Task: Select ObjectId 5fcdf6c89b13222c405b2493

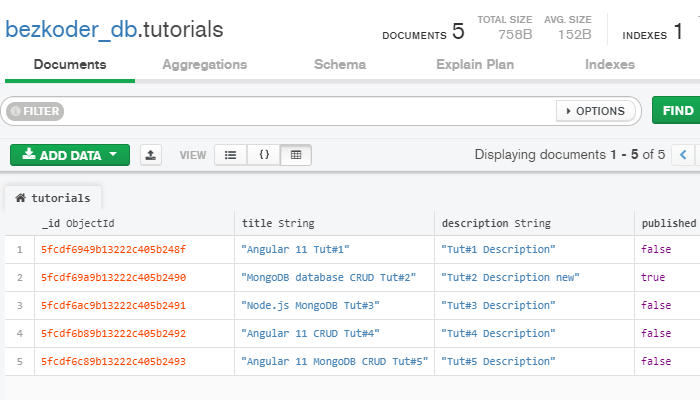Action: click(113, 362)
